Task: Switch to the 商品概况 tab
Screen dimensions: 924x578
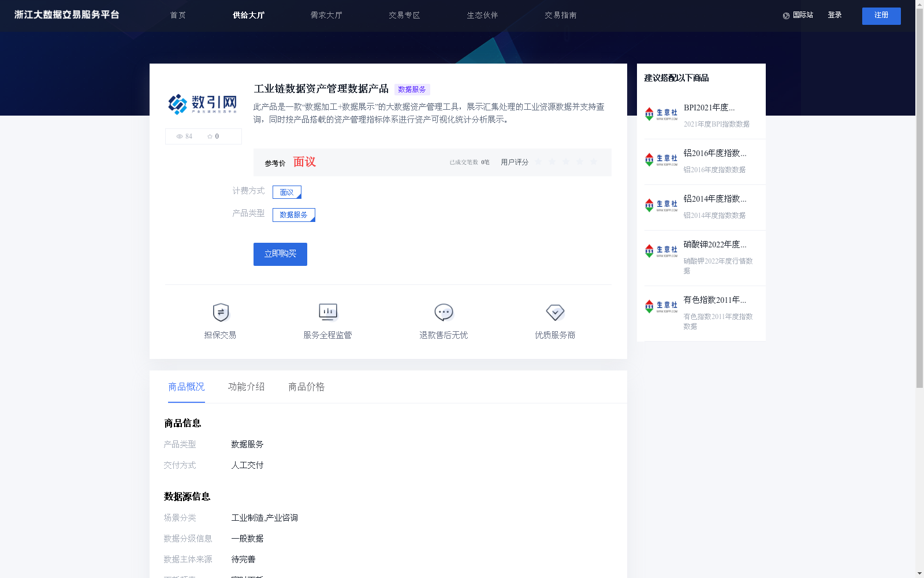Action: point(187,387)
